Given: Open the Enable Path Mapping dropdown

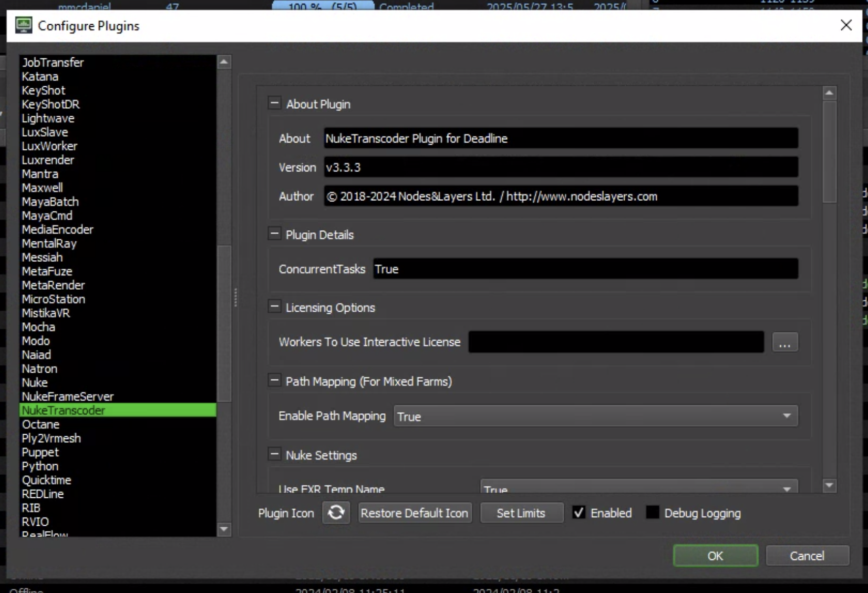Looking at the screenshot, I should [595, 416].
